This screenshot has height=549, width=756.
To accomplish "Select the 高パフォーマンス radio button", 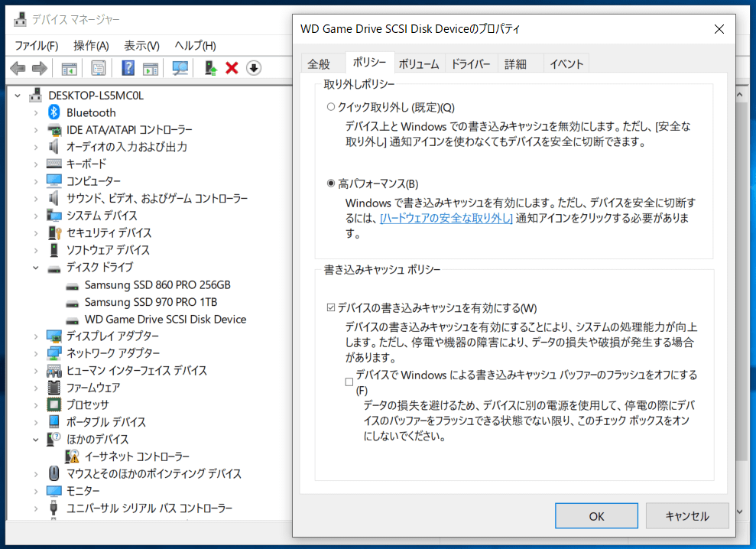I will click(331, 184).
